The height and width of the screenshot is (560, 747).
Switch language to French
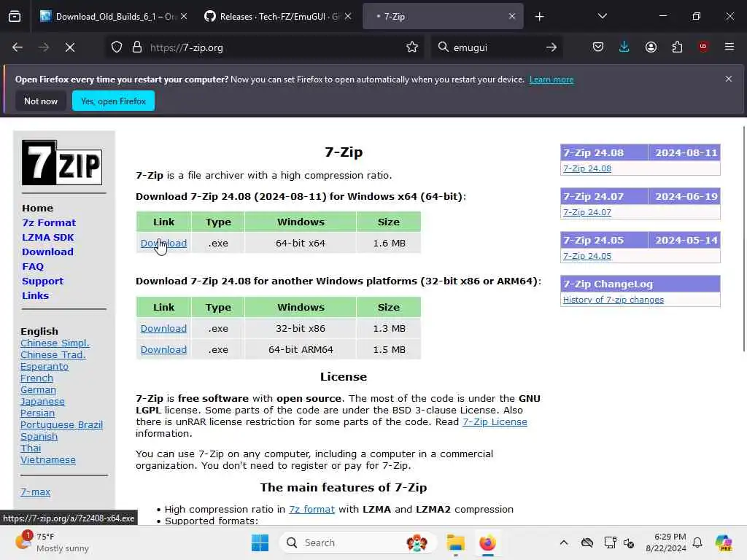click(36, 378)
